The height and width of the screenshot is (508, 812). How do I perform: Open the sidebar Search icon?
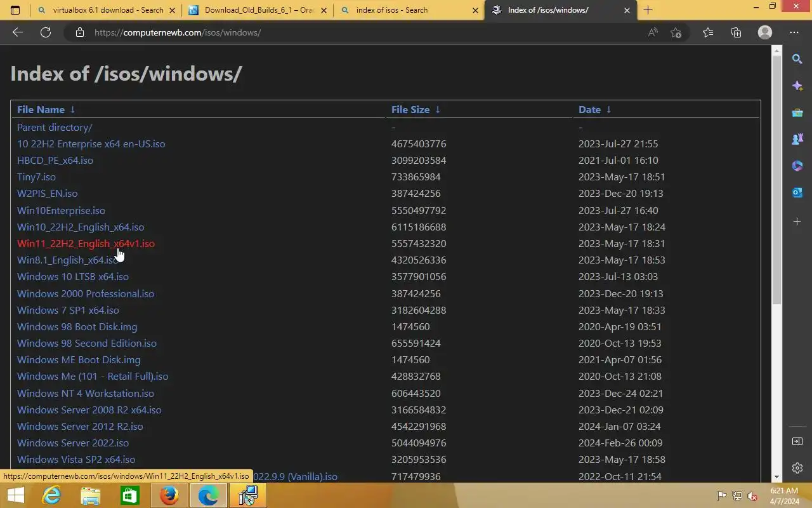coord(797,59)
